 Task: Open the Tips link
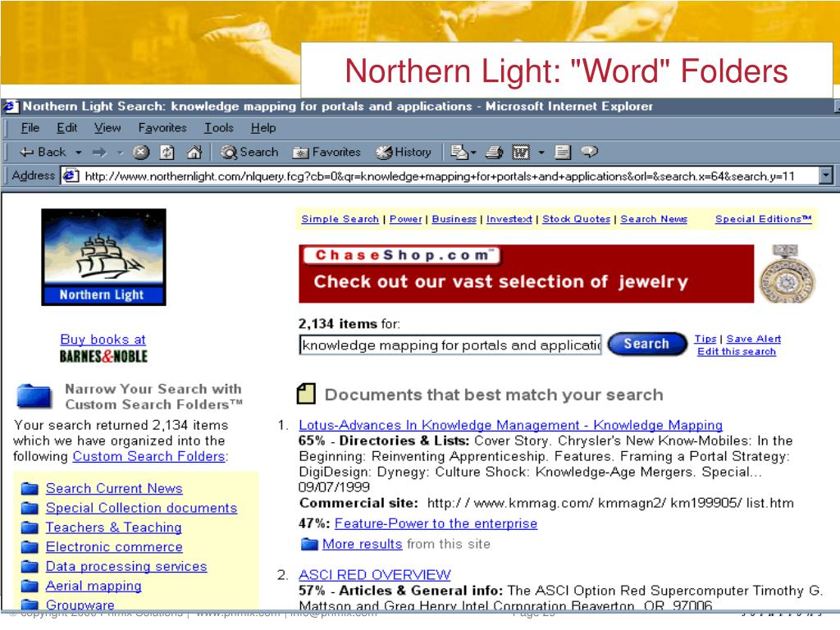tap(705, 339)
